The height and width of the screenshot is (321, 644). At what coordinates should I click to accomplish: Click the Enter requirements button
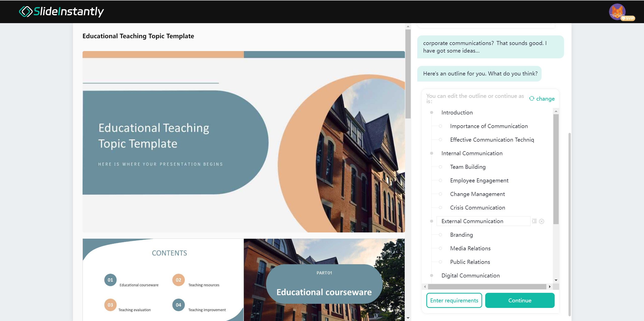[454, 300]
